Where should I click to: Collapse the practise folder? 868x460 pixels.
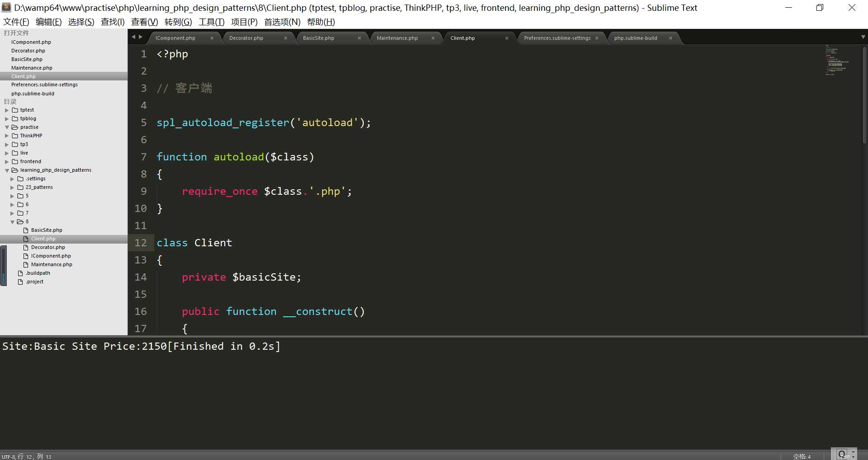pyautogui.click(x=7, y=127)
